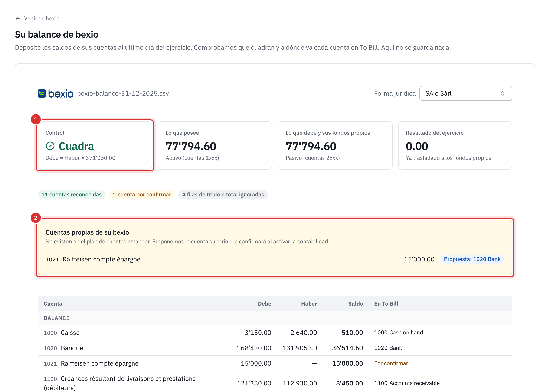Click Cuentas propias de su bexio heading

(x=87, y=232)
